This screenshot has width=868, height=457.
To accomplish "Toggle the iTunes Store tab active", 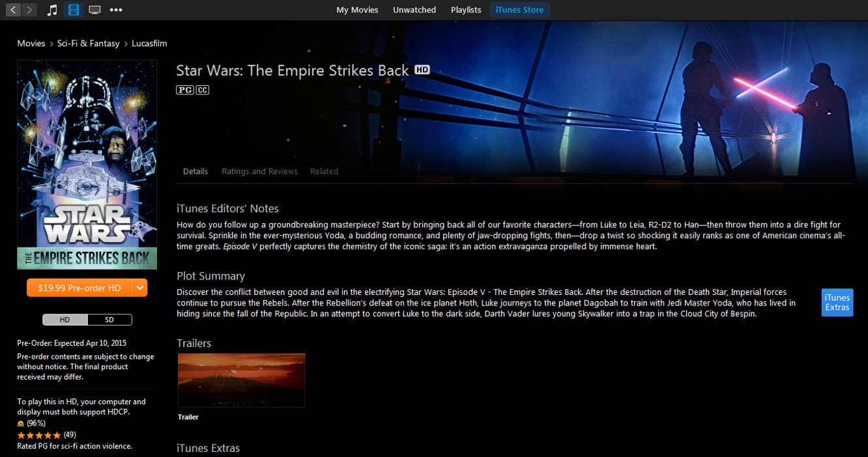I will (519, 10).
